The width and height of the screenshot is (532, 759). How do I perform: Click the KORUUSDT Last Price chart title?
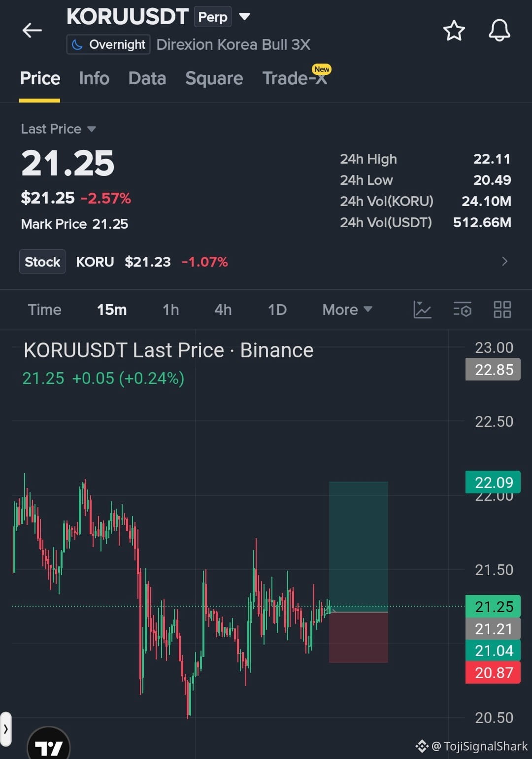point(168,350)
